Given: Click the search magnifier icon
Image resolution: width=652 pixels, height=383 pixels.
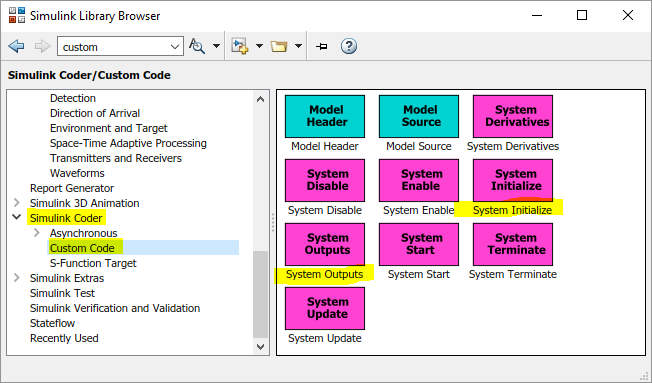Looking at the screenshot, I should (197, 46).
